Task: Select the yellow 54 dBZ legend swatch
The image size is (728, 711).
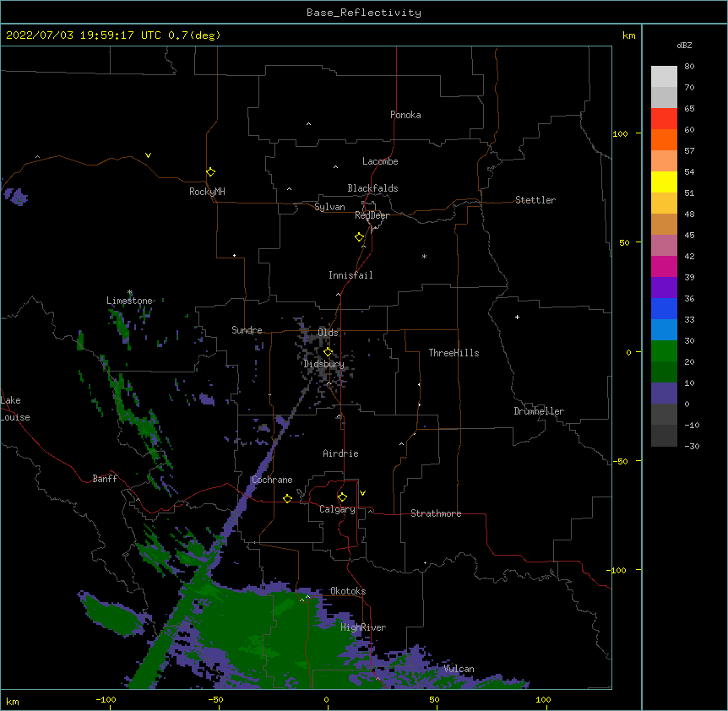Action: [x=664, y=182]
